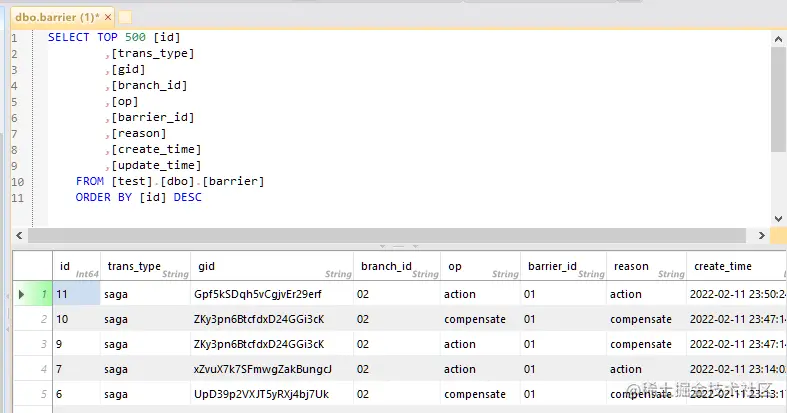Screen dimensions: 787x413
Task: Click the editor's vertical scrollbar thumb
Action: [x=778, y=99]
